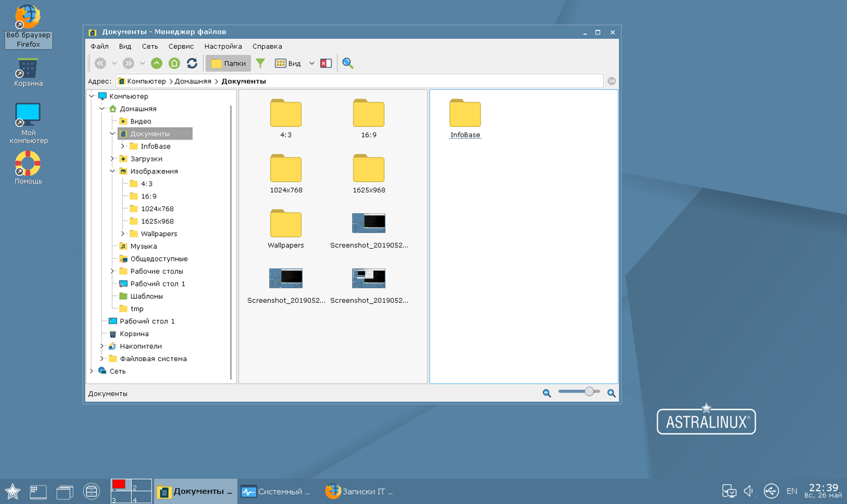Viewport: 847px width, 504px height.
Task: Open the Настройка menu
Action: tap(223, 46)
